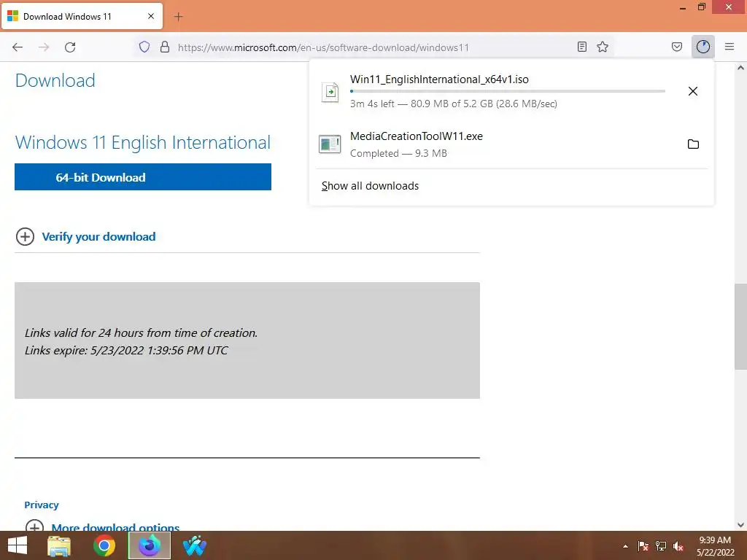Open the Windows Start menu
Image resolution: width=747 pixels, height=560 pixels.
(18, 545)
